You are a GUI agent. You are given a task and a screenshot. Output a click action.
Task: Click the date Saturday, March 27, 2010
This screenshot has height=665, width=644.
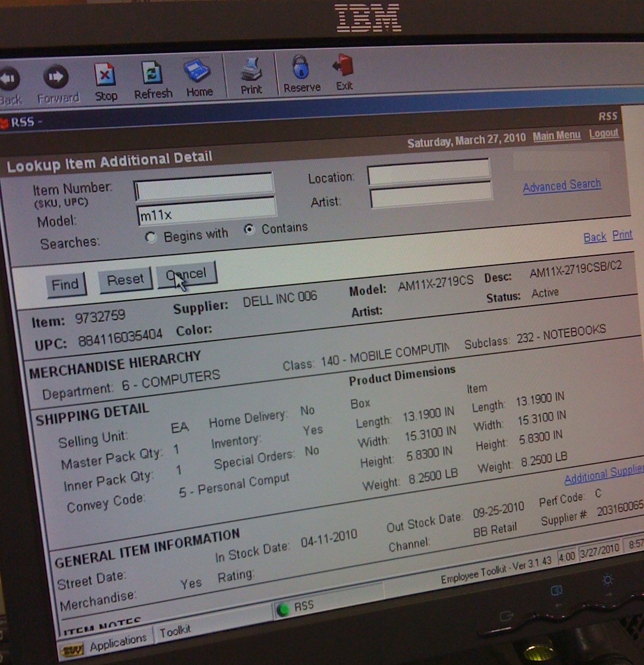tap(466, 141)
